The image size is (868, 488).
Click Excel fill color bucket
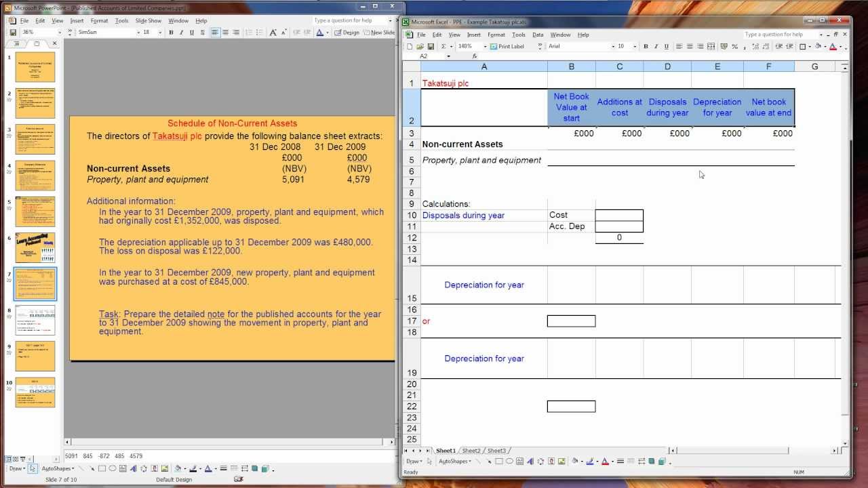817,46
